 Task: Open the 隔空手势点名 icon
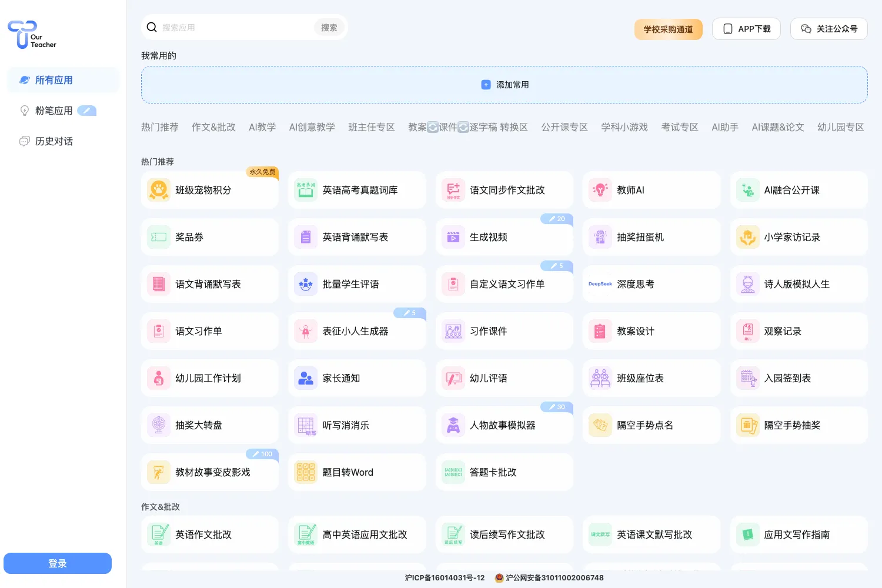point(600,425)
